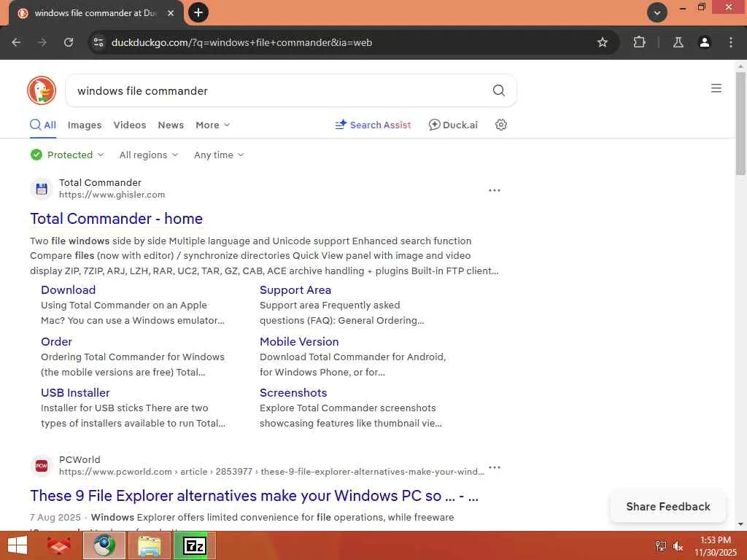Click the Total Commander site name text
Screen dimensions: 747x560
point(100,182)
